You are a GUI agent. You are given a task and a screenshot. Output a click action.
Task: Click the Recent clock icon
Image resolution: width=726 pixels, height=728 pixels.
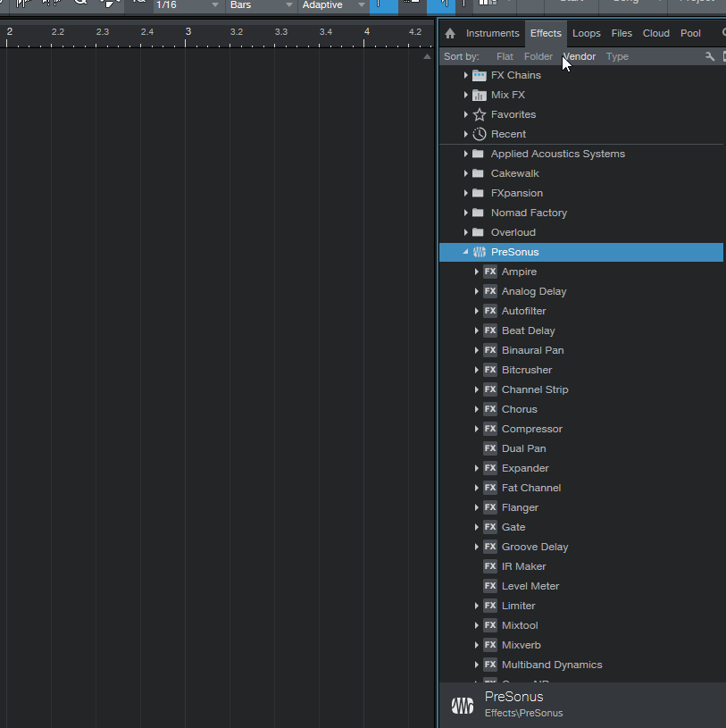tap(479, 134)
